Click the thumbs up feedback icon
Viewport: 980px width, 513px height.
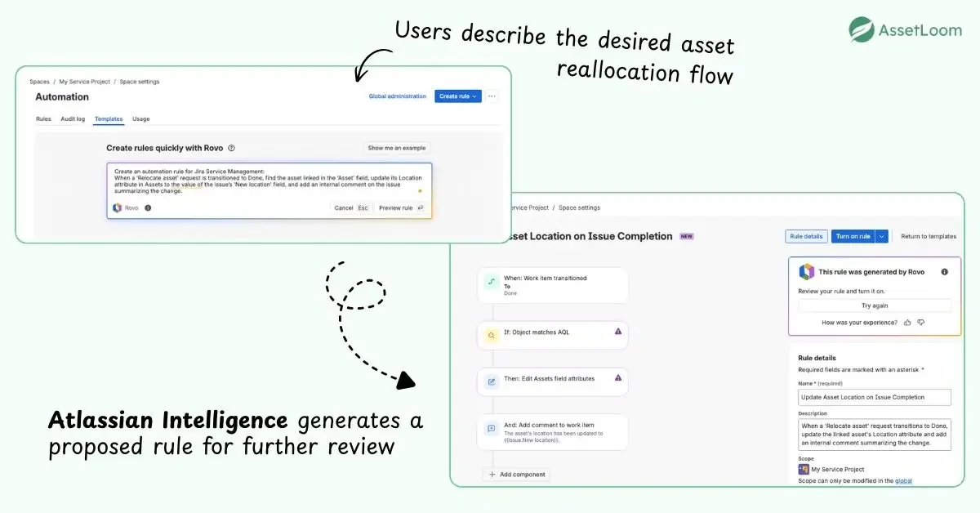(908, 323)
